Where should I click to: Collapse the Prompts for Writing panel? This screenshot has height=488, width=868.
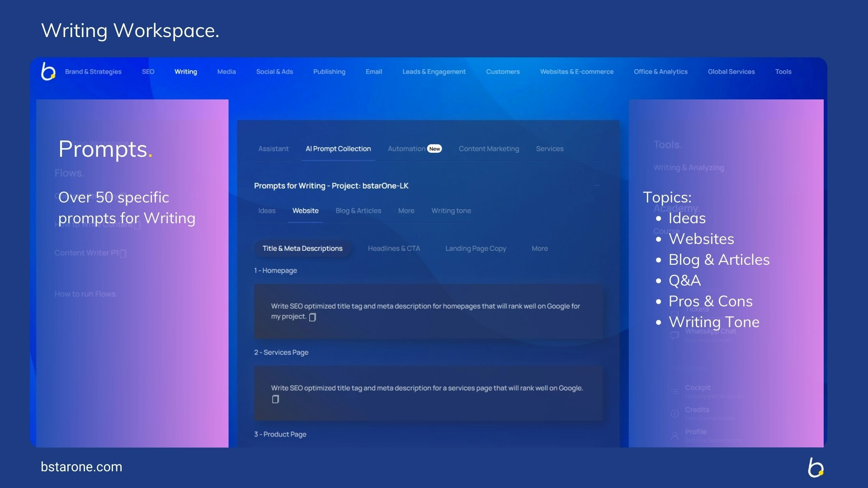[x=597, y=186]
